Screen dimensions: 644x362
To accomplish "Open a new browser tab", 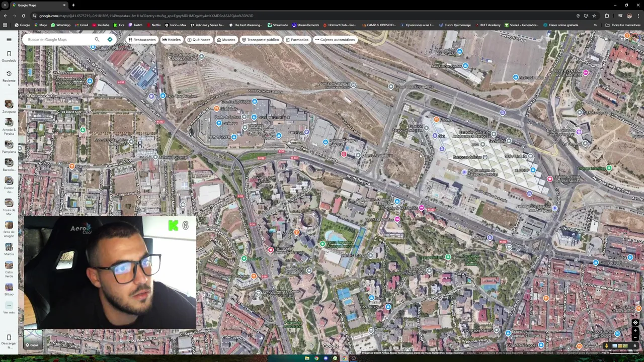I will click(73, 5).
